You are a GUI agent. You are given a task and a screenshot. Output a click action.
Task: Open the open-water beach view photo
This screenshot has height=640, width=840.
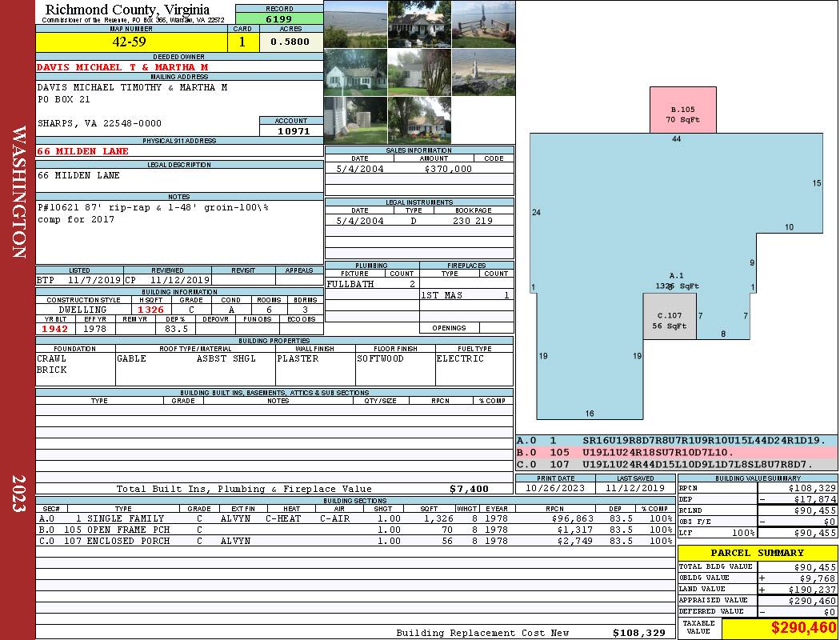[355, 24]
